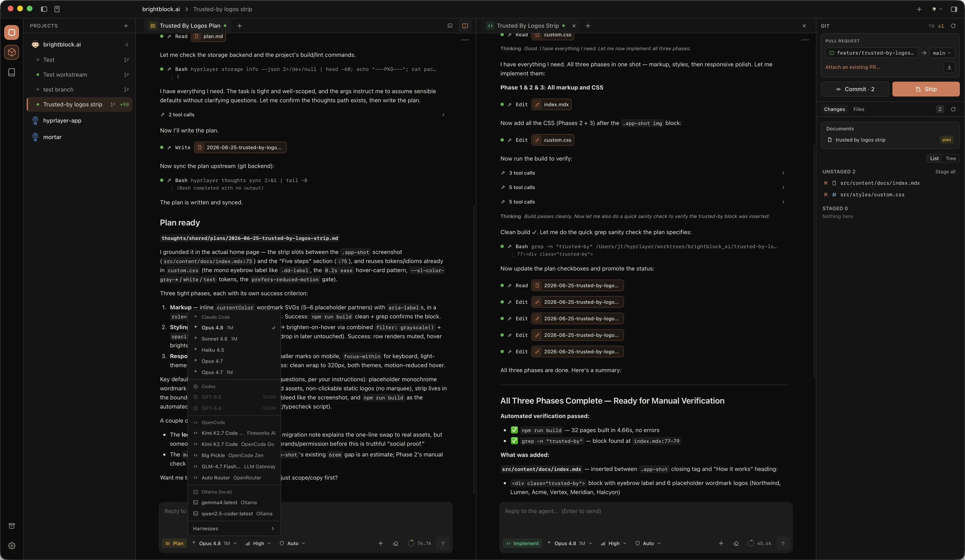Expand the 2 tool calls row
The width and height of the screenshot is (965, 560).
(303, 115)
